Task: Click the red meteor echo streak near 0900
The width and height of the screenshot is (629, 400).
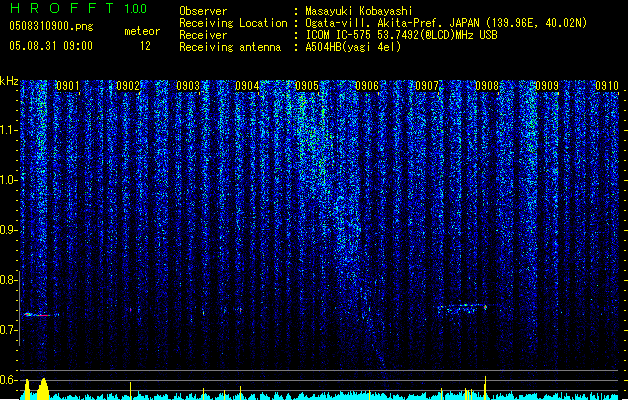Action: pos(41,315)
